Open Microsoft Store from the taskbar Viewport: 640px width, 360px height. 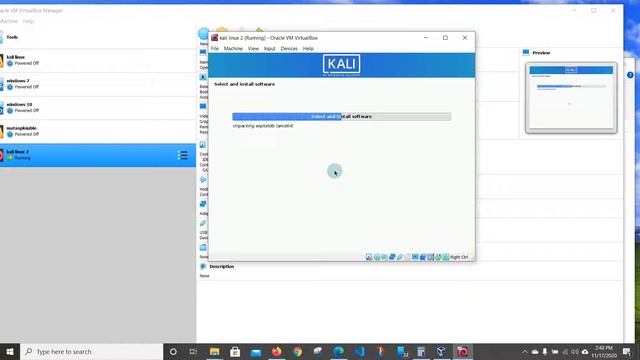[235, 351]
